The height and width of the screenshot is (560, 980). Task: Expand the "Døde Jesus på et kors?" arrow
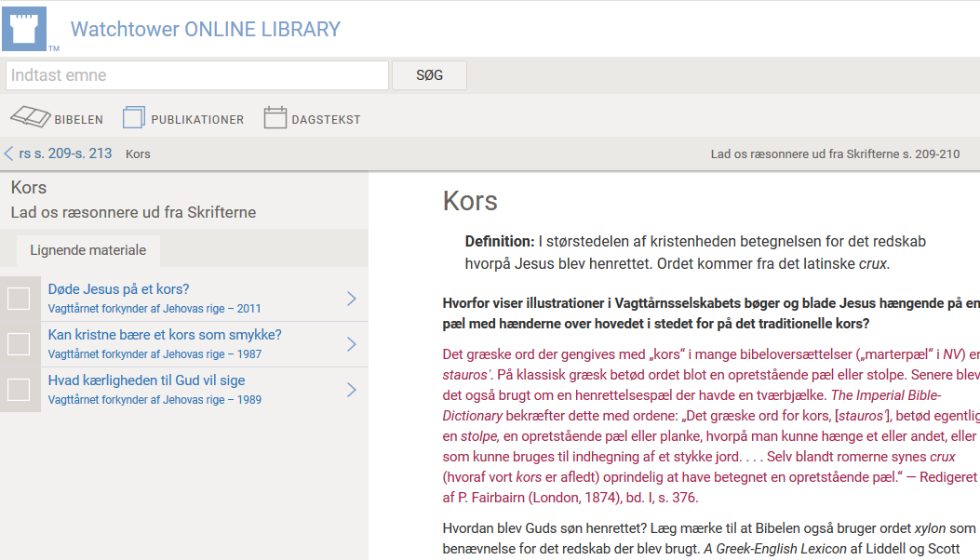click(x=352, y=299)
